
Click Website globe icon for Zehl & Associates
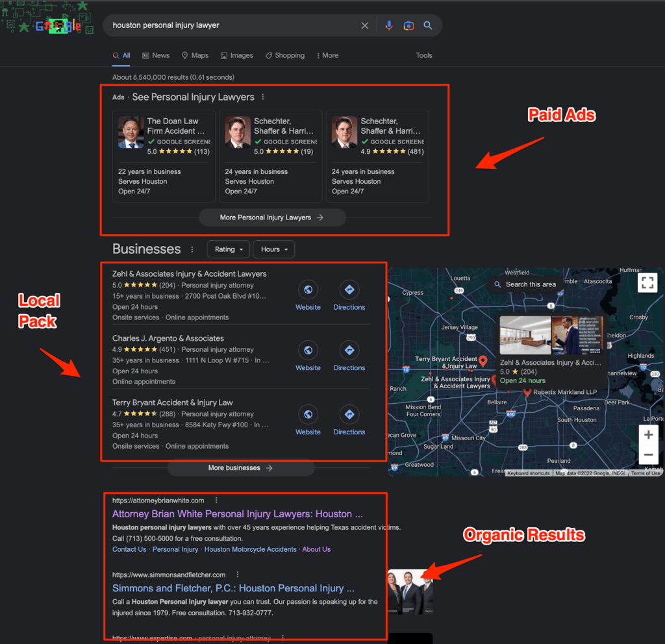click(308, 290)
